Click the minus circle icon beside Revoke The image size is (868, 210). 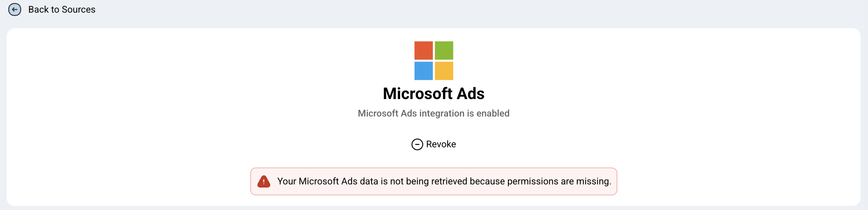417,144
